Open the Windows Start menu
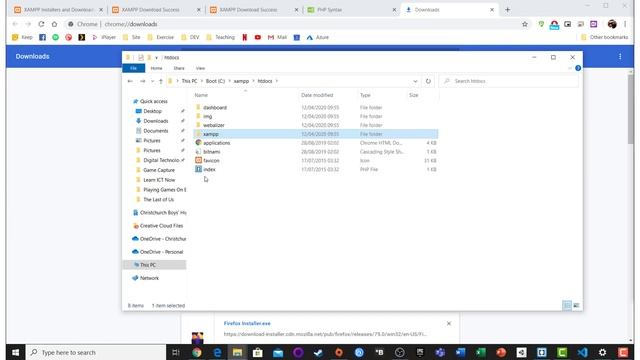 [16, 352]
